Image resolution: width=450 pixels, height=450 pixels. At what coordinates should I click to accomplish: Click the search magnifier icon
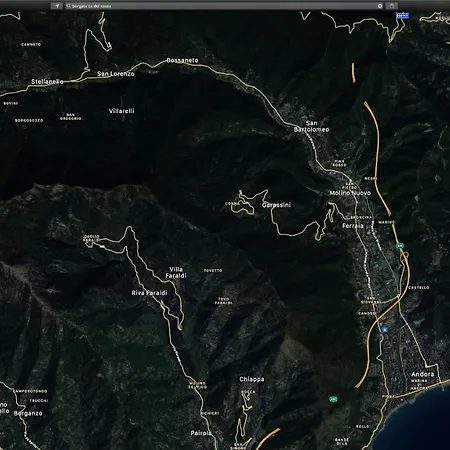[69, 6]
